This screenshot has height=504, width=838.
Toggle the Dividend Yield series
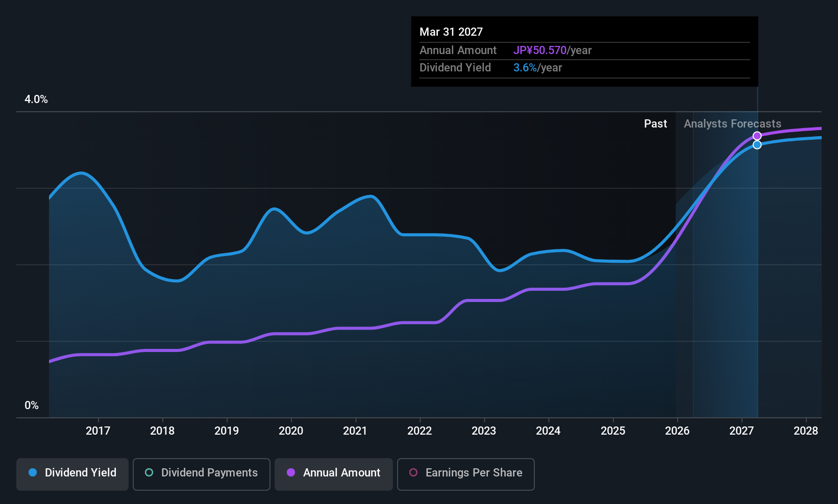click(72, 474)
